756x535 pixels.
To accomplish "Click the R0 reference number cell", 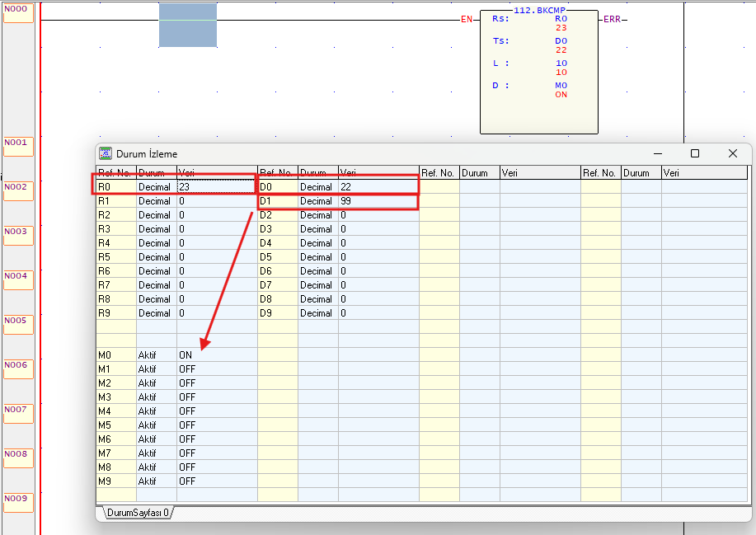I will [115, 187].
